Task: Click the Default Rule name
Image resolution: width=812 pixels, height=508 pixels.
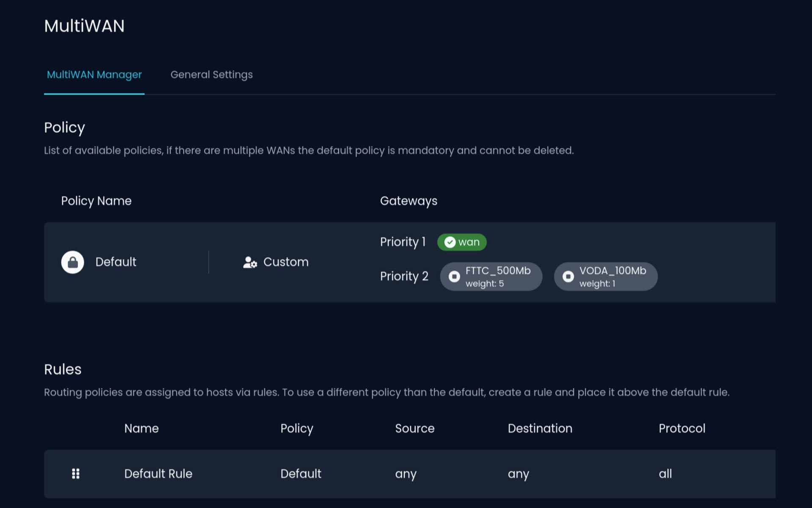Action: tap(158, 474)
